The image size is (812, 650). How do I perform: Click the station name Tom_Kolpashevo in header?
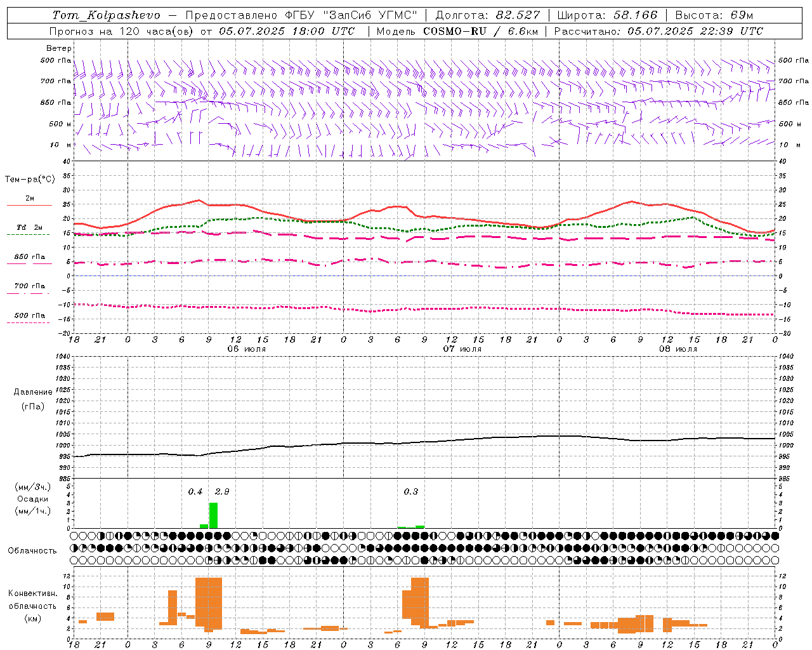click(106, 15)
